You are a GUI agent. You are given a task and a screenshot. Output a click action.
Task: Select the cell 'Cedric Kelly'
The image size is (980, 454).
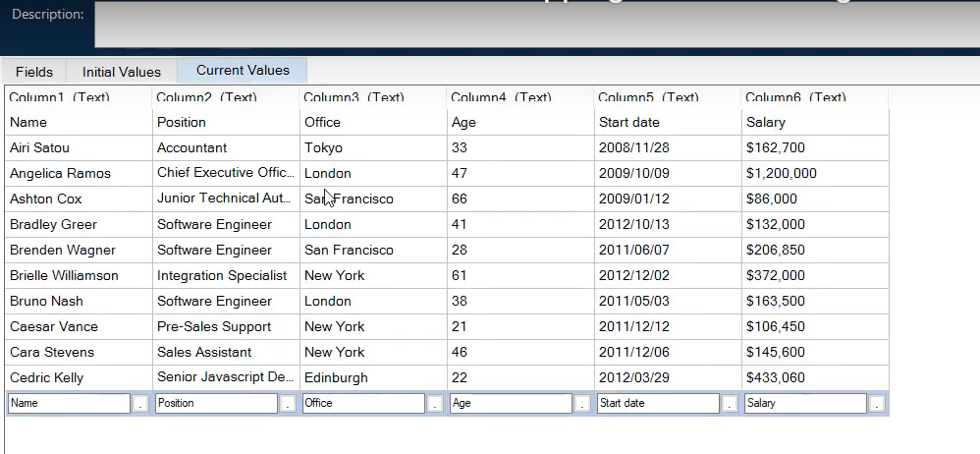point(79,377)
